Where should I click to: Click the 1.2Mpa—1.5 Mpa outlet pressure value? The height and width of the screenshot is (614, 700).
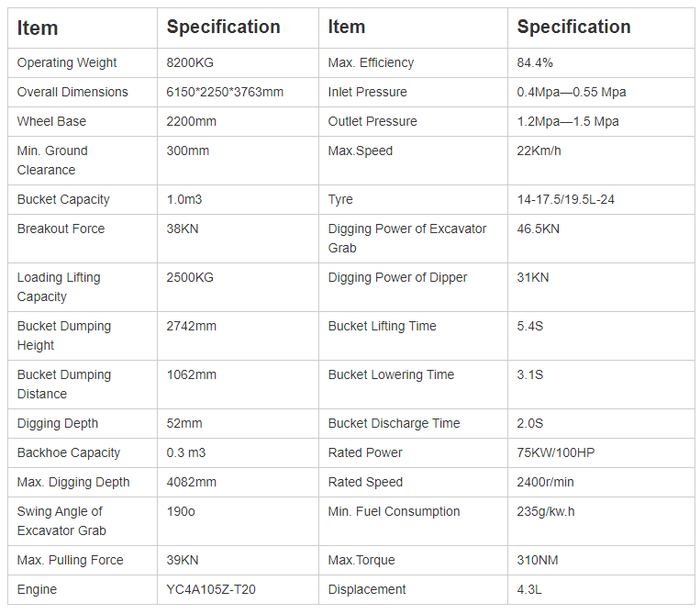click(568, 121)
